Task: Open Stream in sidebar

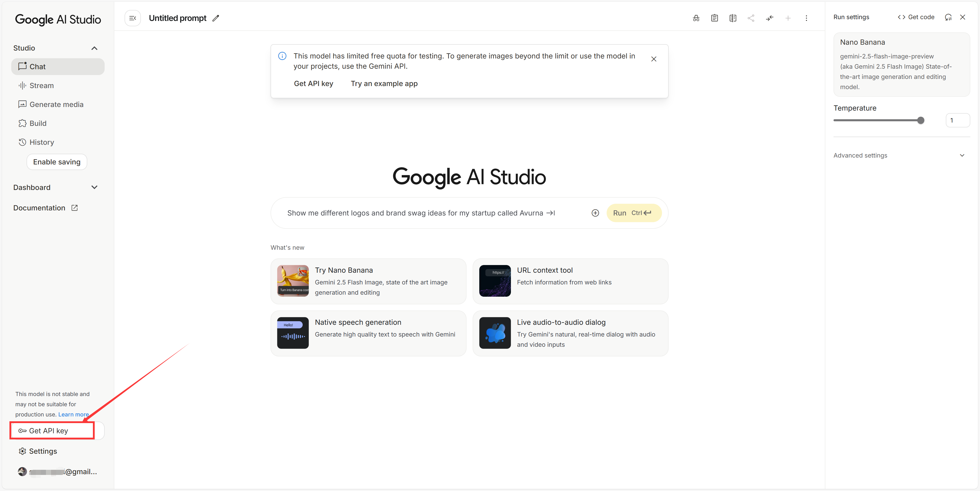Action: (x=41, y=86)
